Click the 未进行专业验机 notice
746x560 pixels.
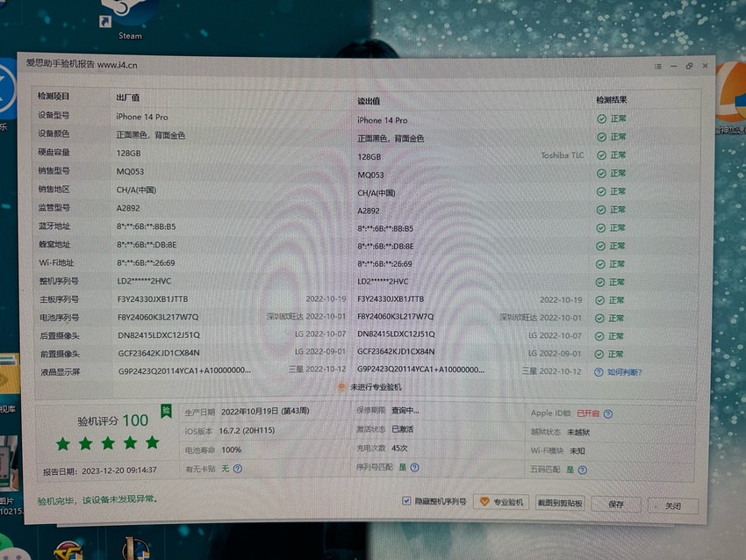pyautogui.click(x=369, y=387)
